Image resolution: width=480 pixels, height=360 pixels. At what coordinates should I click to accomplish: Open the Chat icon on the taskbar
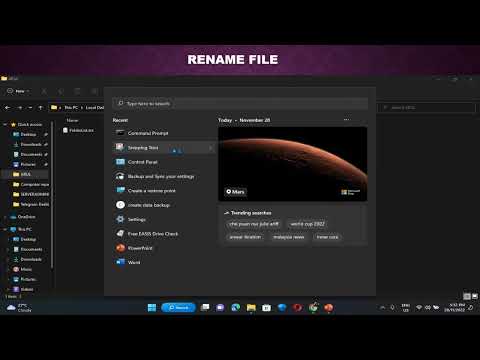tap(220, 307)
